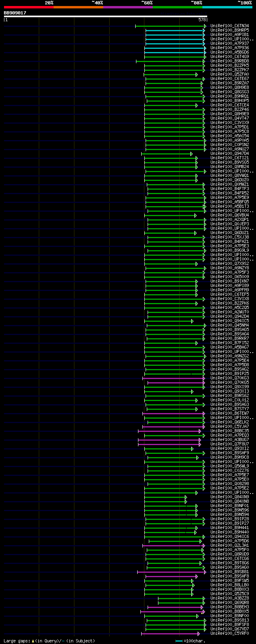Open hit UniRef100_A5BGD6

pyautogui.click(x=230, y=52)
